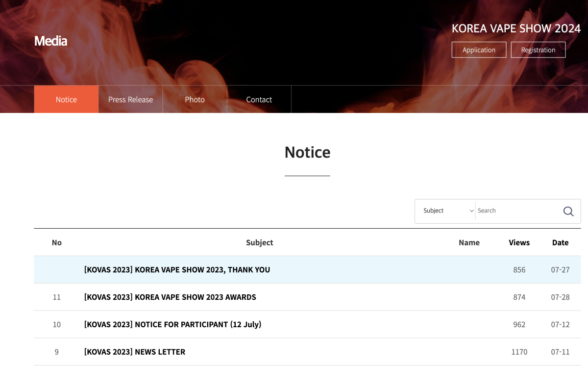Click the Views column header
Screen dimensions: 588x366
click(519, 242)
